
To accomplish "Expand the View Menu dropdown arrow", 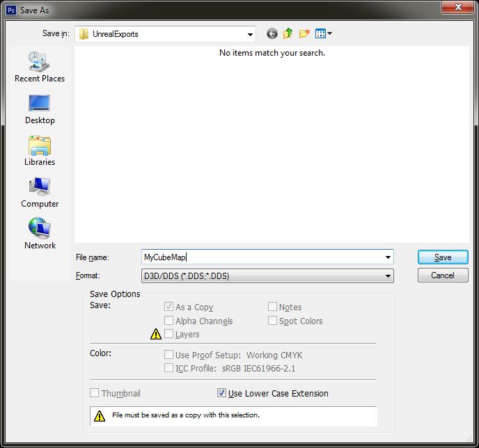I will click(329, 33).
